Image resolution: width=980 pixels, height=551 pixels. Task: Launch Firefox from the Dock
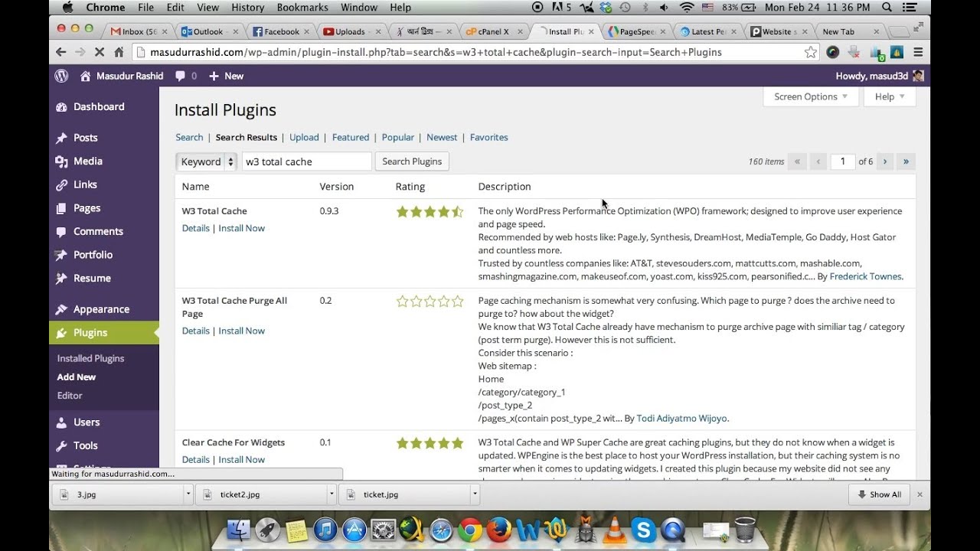point(499,530)
